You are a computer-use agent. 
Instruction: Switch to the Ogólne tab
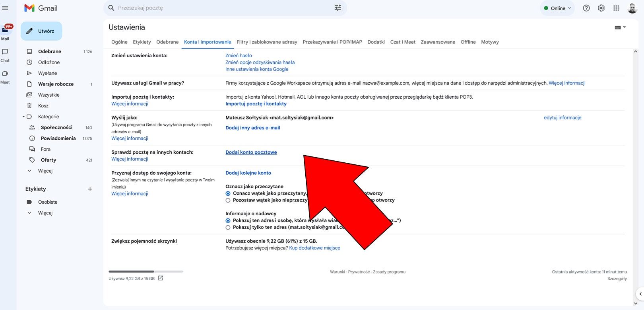pyautogui.click(x=119, y=42)
